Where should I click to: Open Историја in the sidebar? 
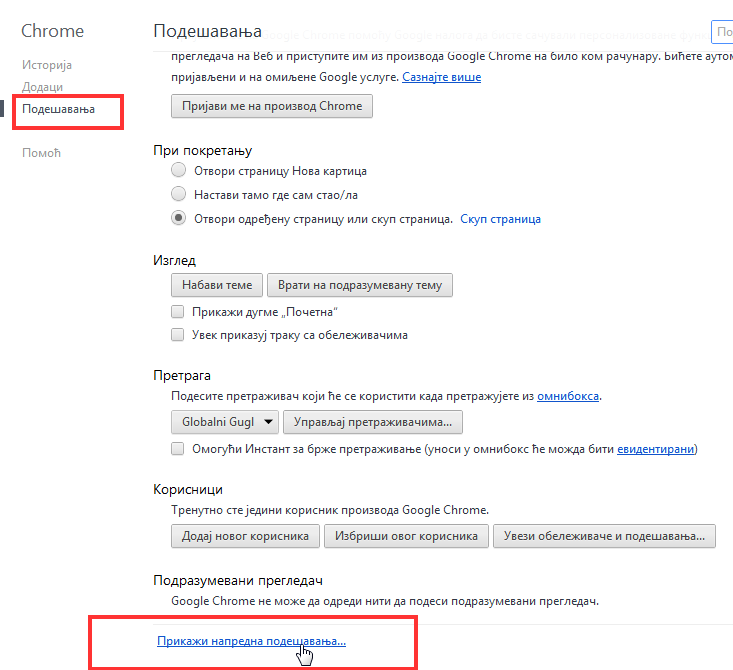pyautogui.click(x=47, y=65)
